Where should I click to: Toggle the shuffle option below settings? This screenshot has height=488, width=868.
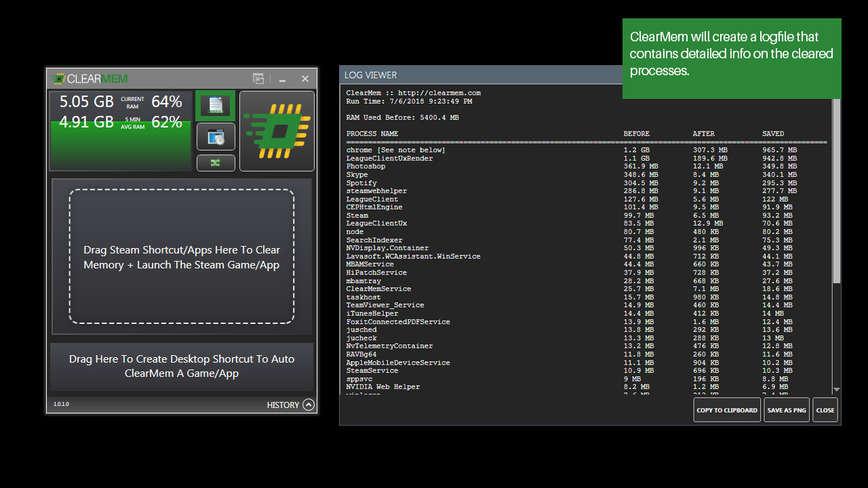click(215, 163)
